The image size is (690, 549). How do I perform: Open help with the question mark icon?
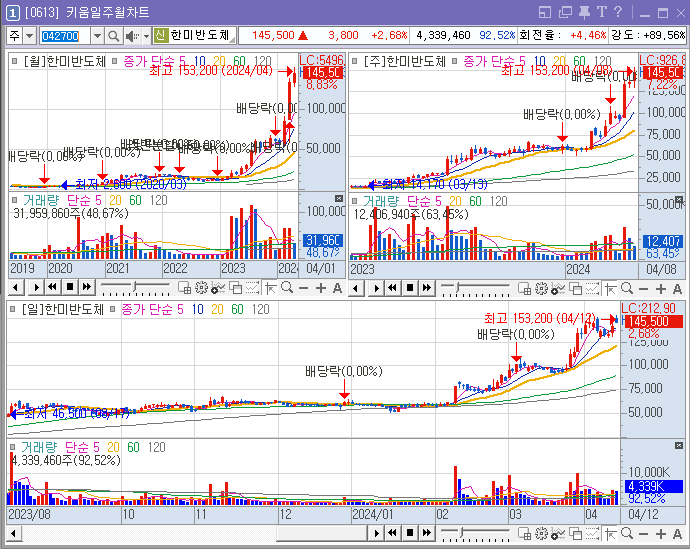[618, 12]
